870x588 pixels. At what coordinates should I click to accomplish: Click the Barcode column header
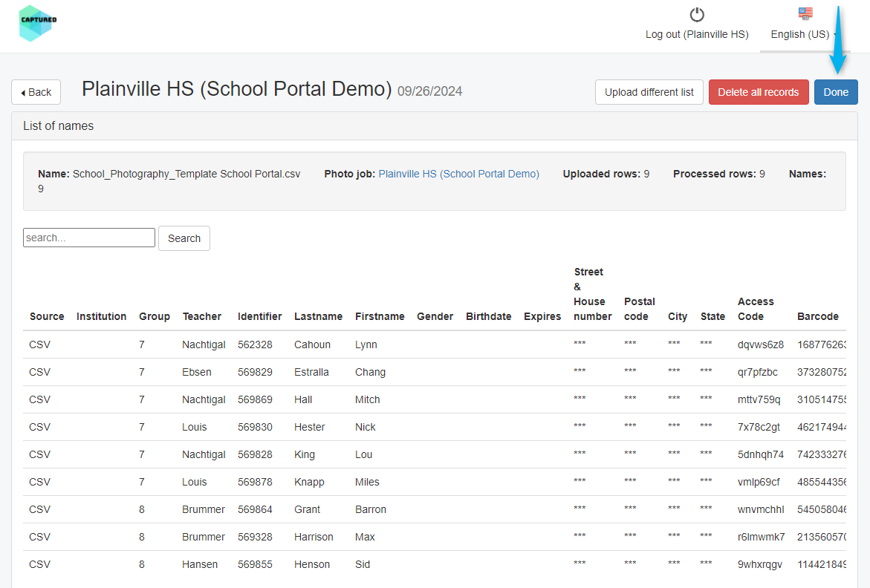pyautogui.click(x=818, y=316)
